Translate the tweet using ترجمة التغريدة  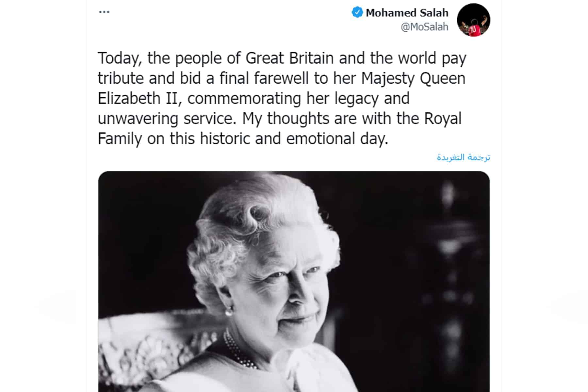(x=463, y=157)
